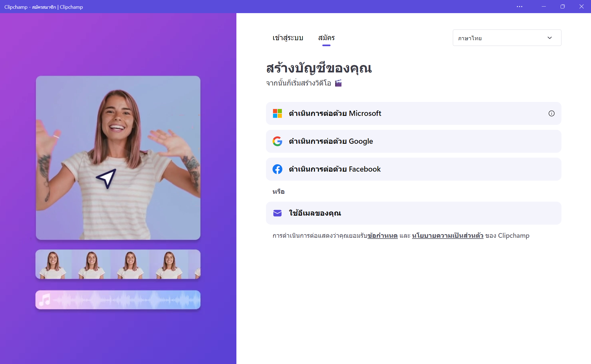Screen dimensions: 591x364
Task: Choose ใช้อีเมลของคุณ email sign-up
Action: click(x=413, y=213)
